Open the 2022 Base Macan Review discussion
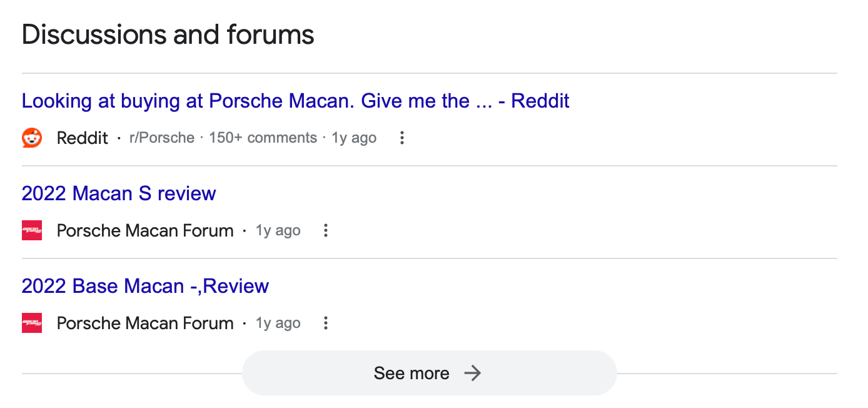 coord(144,286)
